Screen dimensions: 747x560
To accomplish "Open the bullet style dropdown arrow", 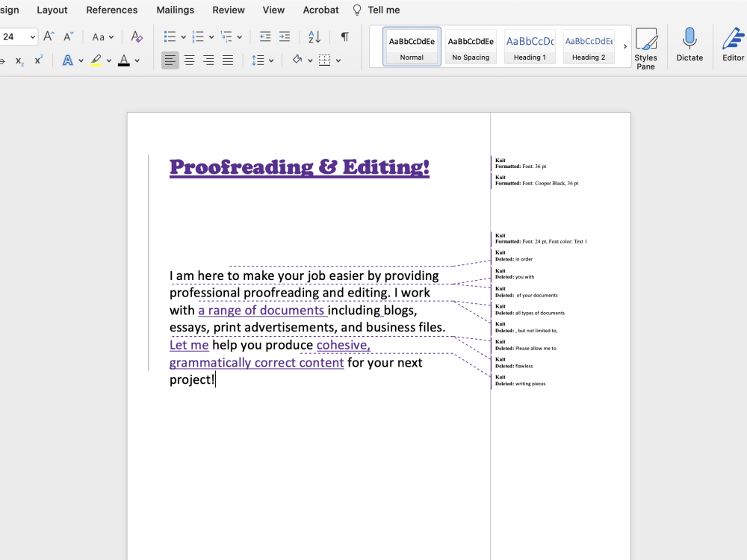I will 184,37.
